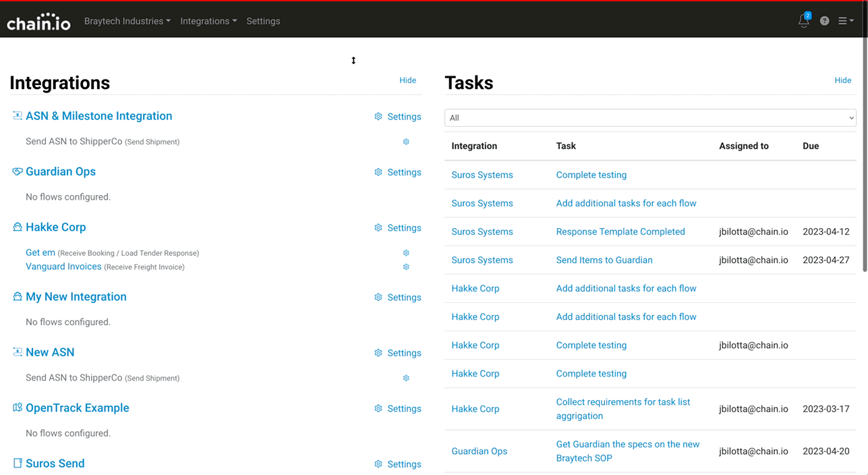The width and height of the screenshot is (868, 475).
Task: Click the OpenTrack Example map icon
Action: pos(18,408)
